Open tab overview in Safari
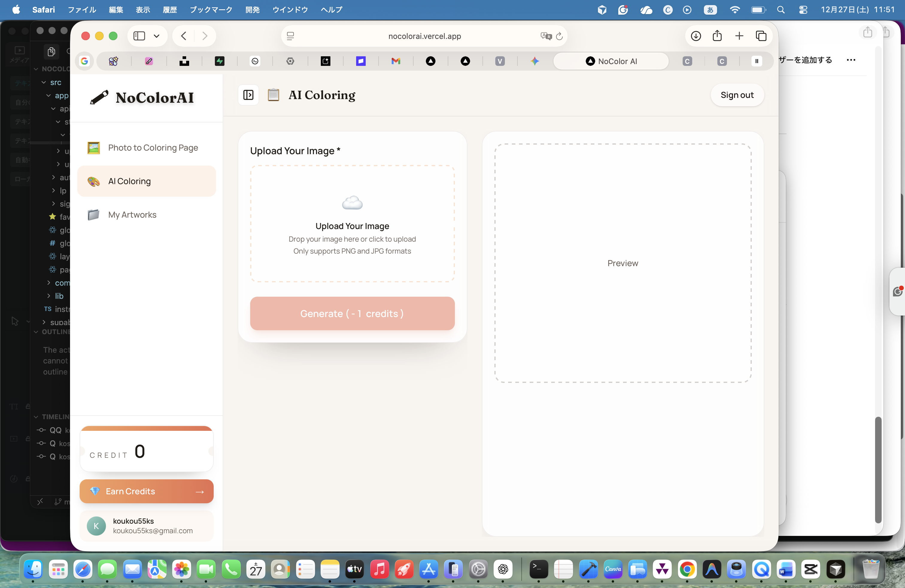Image resolution: width=905 pixels, height=588 pixels. tap(761, 36)
